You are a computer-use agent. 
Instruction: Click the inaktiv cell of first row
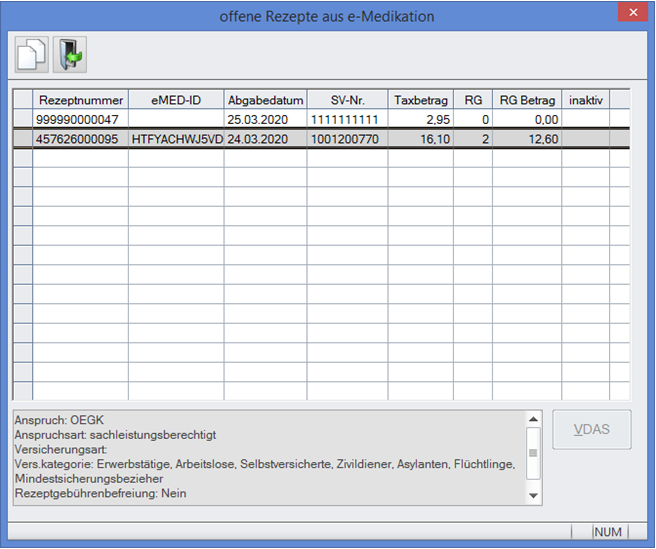(585, 120)
